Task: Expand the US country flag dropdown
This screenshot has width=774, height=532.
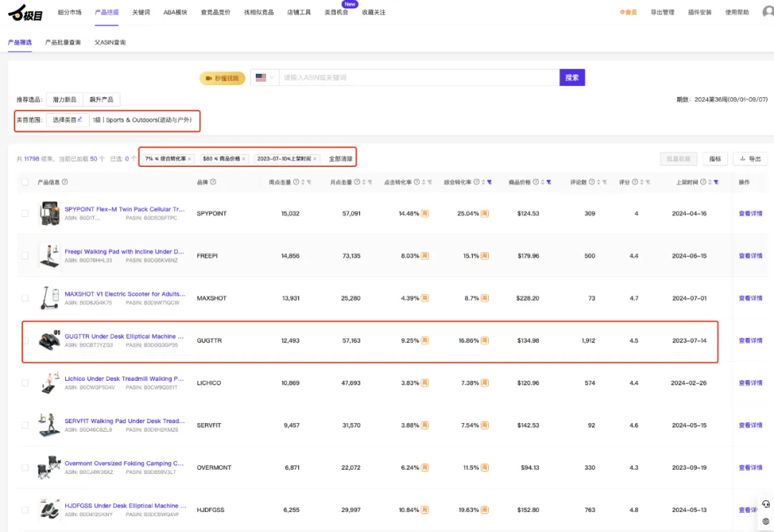Action: [265, 77]
